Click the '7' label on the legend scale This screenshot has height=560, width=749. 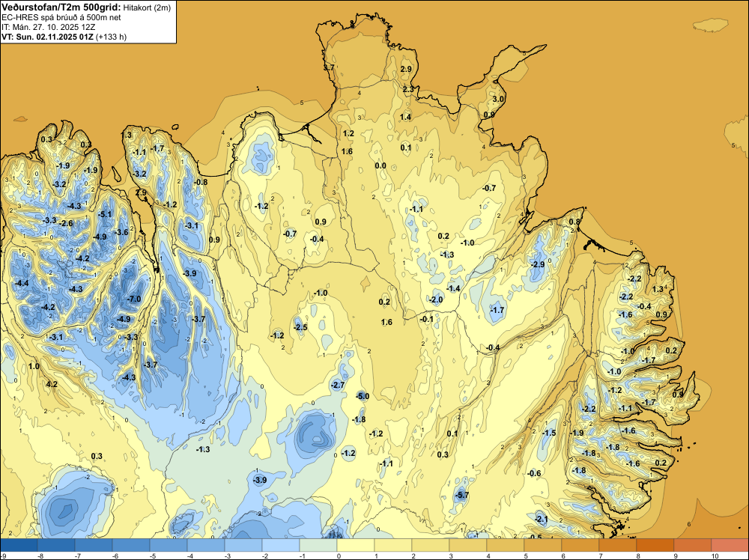point(601,556)
